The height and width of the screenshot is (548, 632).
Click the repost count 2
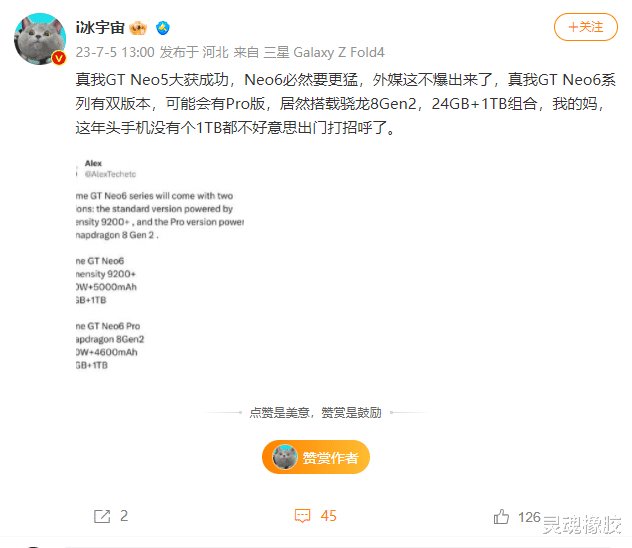click(124, 516)
